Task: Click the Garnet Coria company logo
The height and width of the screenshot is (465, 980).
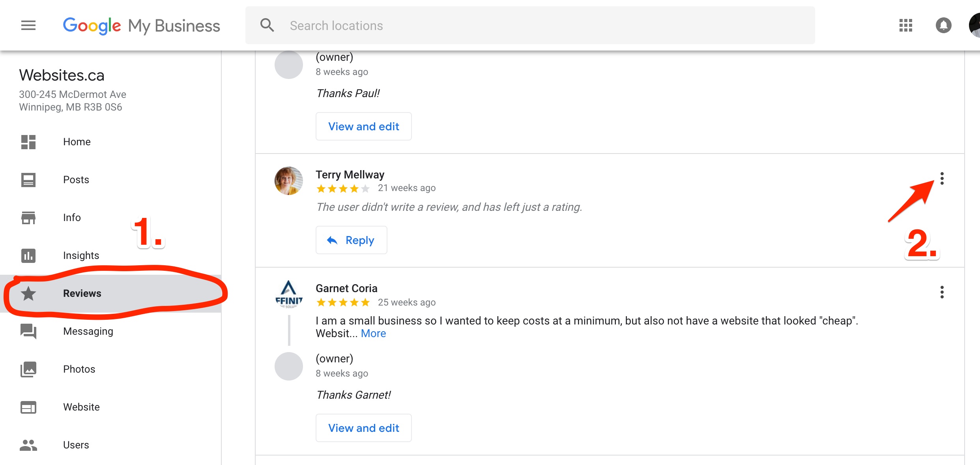Action: pos(289,294)
